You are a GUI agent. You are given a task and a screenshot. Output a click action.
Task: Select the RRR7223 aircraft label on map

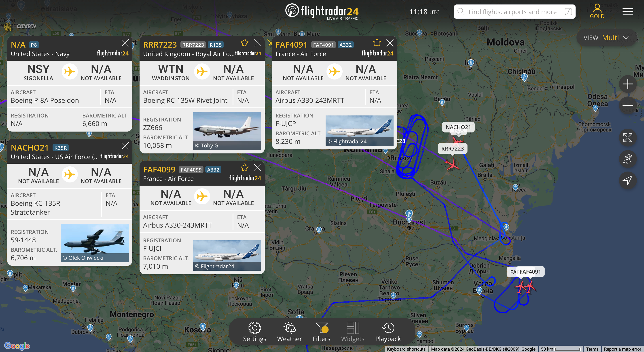[452, 149]
